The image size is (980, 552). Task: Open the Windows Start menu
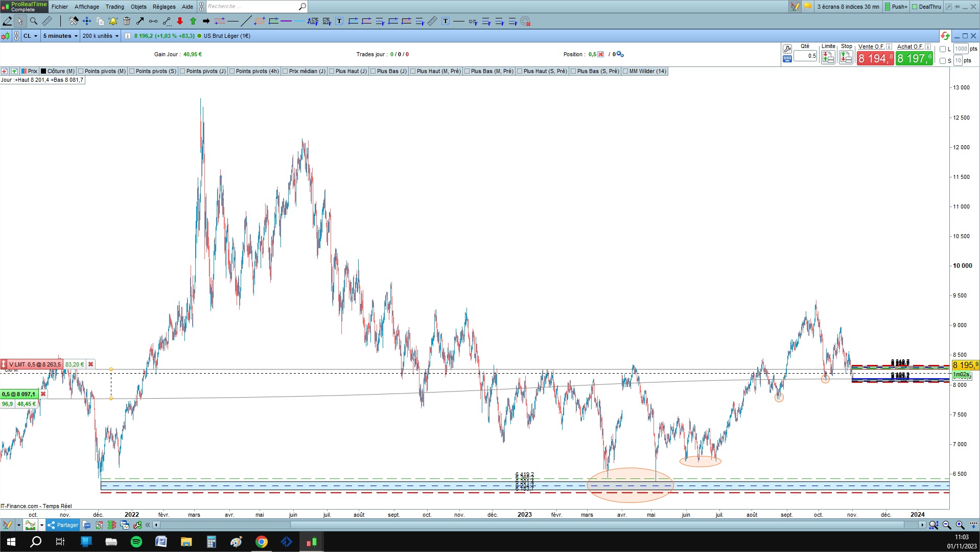click(x=11, y=542)
